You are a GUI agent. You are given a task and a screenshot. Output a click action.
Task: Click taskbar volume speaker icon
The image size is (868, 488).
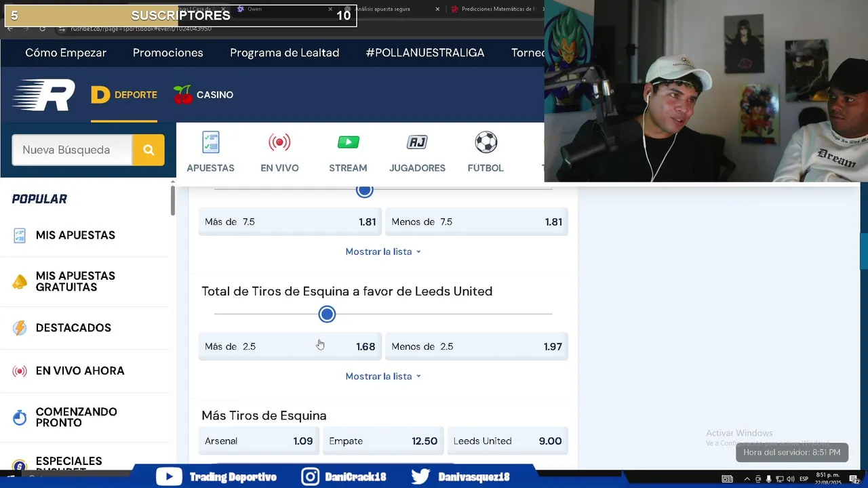790,479
